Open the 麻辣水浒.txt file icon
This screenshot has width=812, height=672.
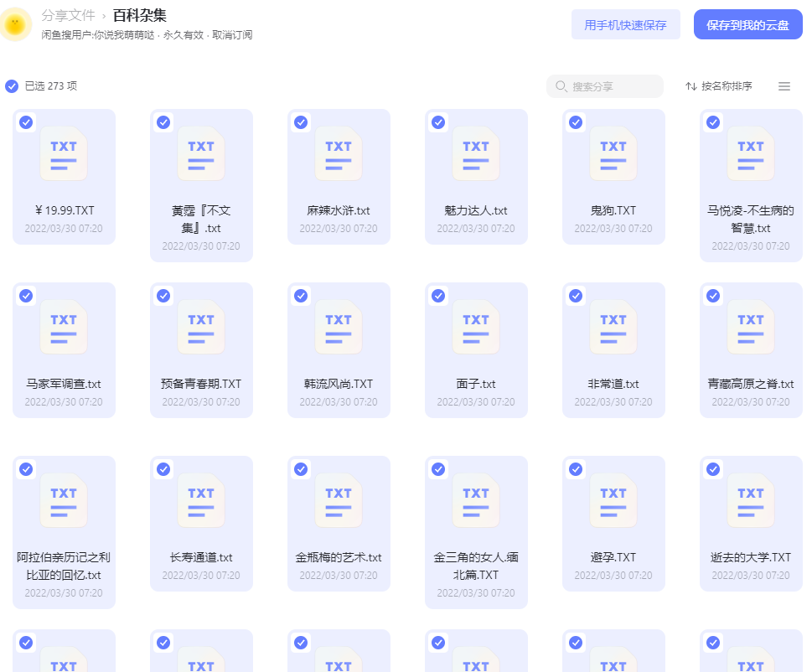(x=339, y=154)
